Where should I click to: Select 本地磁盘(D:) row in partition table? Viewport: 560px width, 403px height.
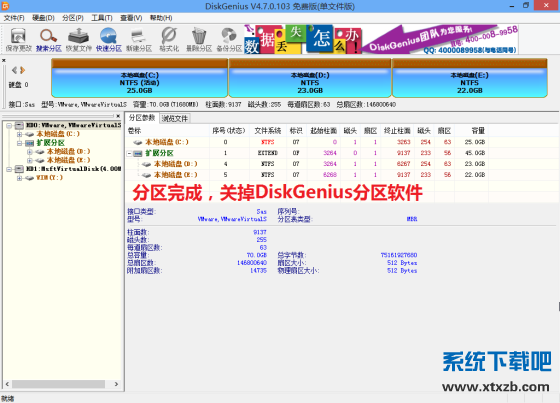tap(308, 164)
